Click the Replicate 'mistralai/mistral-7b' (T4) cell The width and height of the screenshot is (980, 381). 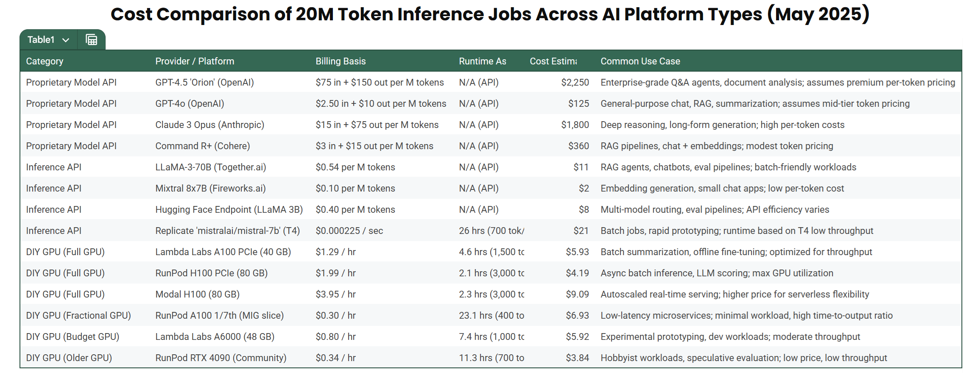pyautogui.click(x=227, y=231)
